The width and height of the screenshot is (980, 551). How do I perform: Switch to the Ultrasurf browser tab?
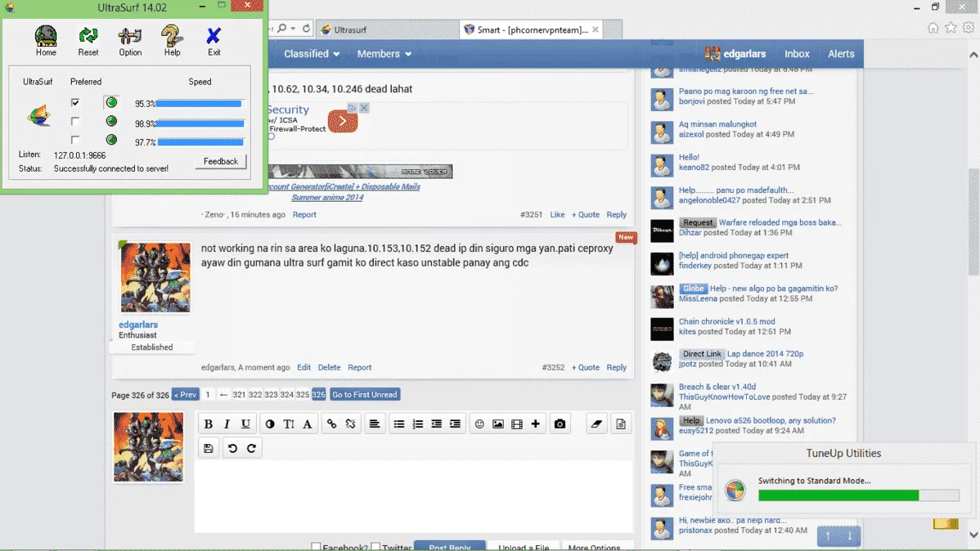(x=388, y=29)
